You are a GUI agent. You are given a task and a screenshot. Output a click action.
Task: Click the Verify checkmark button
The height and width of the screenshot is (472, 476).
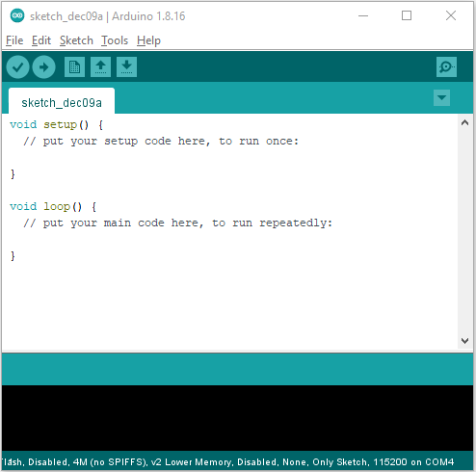coord(18,67)
